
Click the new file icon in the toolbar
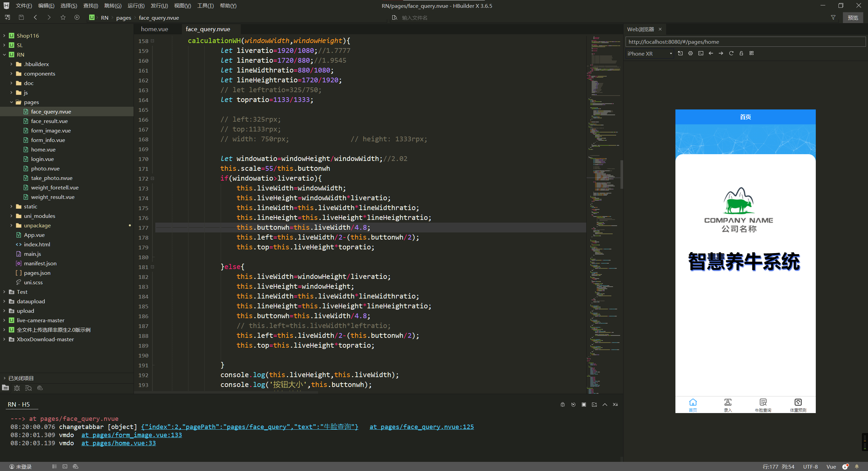7,17
